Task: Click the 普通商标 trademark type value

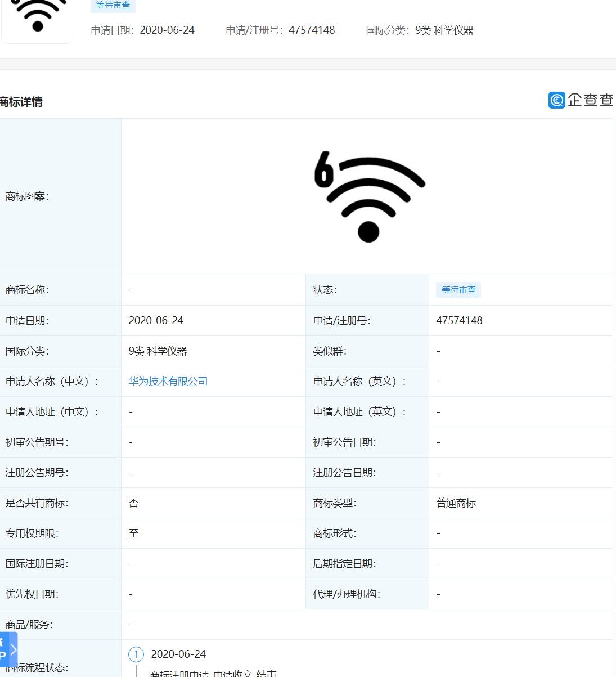Action: click(456, 503)
